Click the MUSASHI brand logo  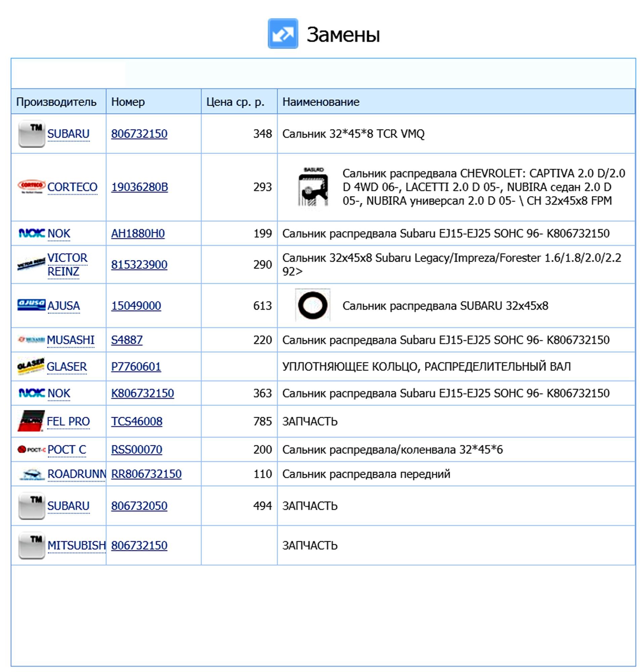pyautogui.click(x=31, y=339)
